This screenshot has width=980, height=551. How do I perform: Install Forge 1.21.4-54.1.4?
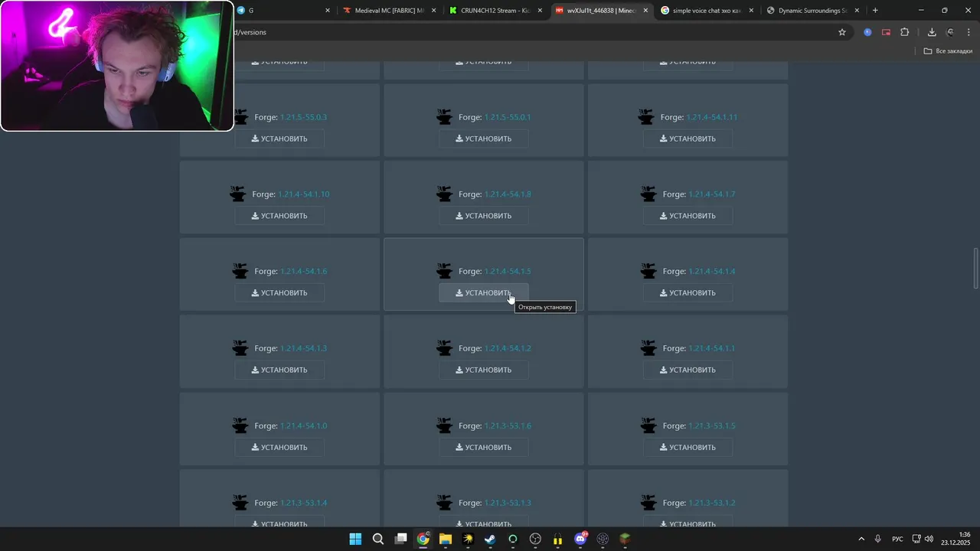point(688,292)
